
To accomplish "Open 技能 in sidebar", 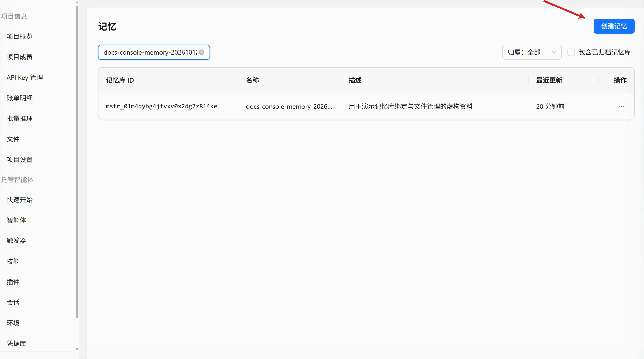I will 13,261.
